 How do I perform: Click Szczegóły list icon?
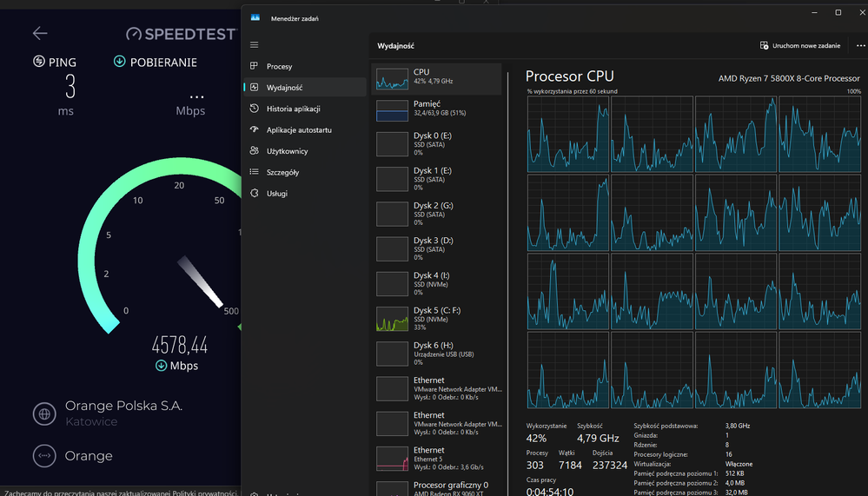[254, 172]
